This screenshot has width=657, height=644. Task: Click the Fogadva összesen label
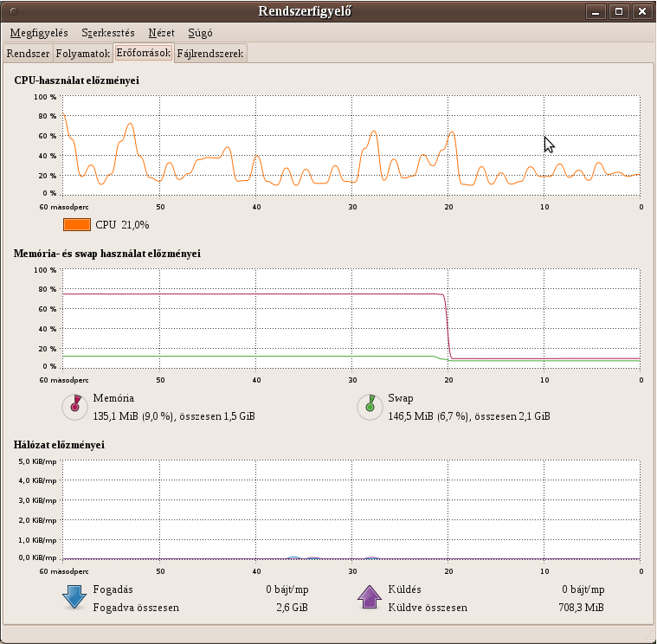pos(136,608)
